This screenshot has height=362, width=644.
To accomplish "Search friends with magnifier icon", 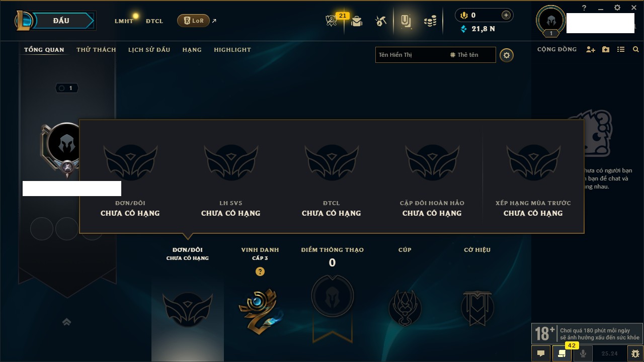I will 636,49.
